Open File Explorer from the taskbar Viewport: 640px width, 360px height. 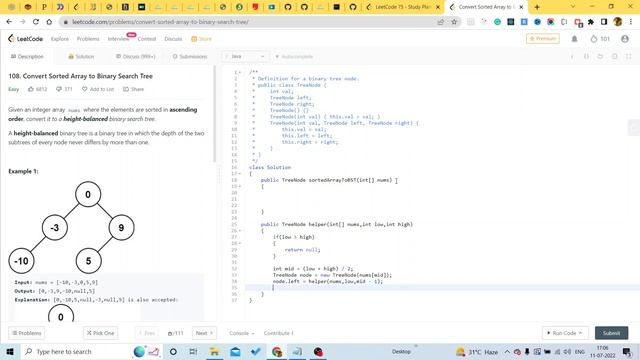(214, 351)
